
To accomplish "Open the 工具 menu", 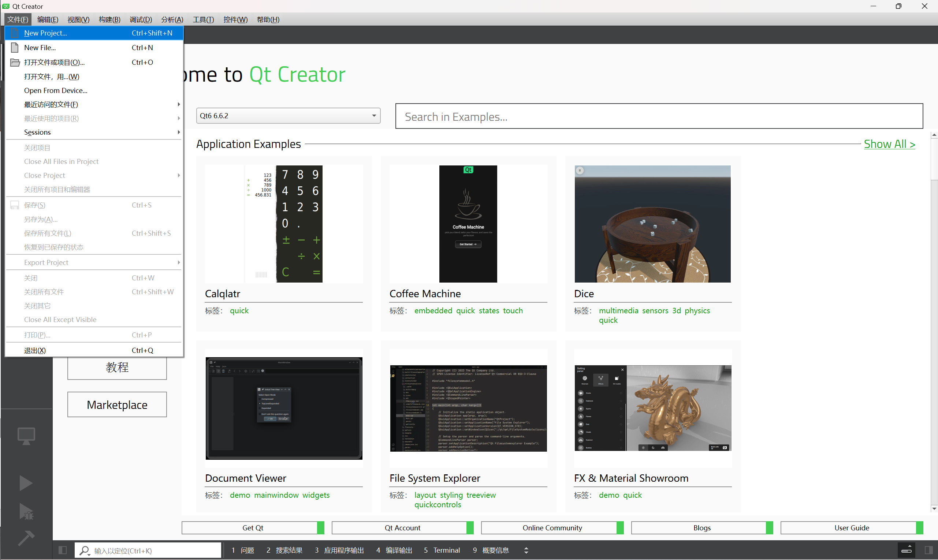I will coord(203,19).
